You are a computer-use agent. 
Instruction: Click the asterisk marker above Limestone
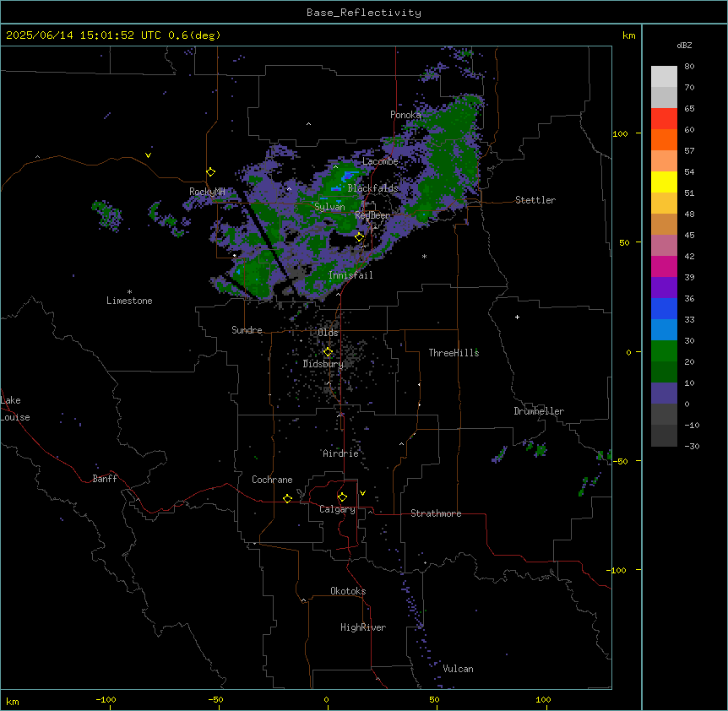129,292
